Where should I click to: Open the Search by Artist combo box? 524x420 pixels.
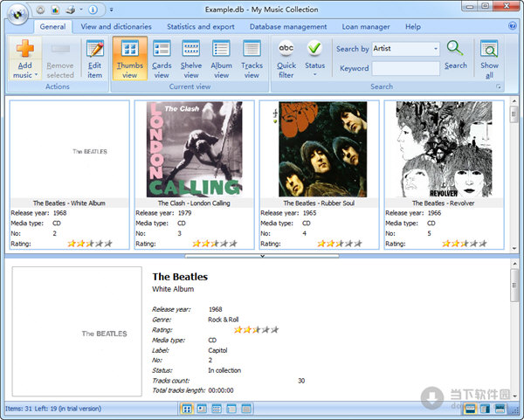tap(406, 49)
